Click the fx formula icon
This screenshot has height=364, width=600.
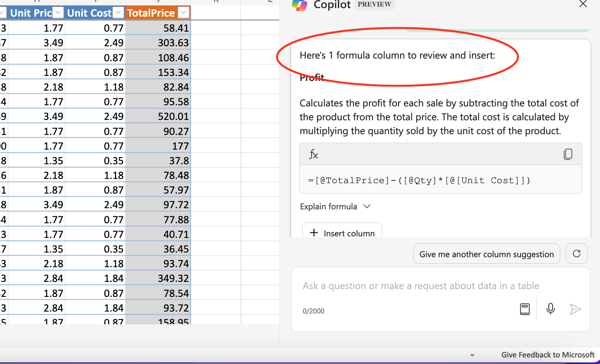tap(313, 155)
